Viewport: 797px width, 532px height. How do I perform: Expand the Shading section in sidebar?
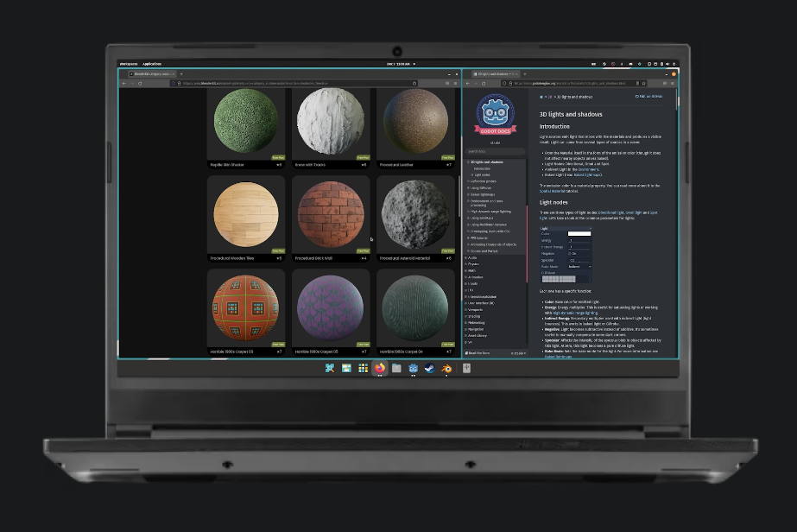(x=474, y=316)
